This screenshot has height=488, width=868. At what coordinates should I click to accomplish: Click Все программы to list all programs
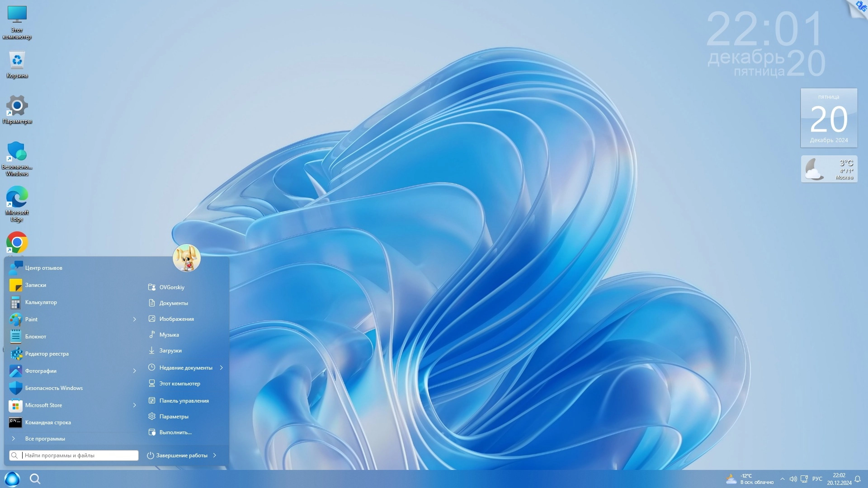click(x=45, y=439)
